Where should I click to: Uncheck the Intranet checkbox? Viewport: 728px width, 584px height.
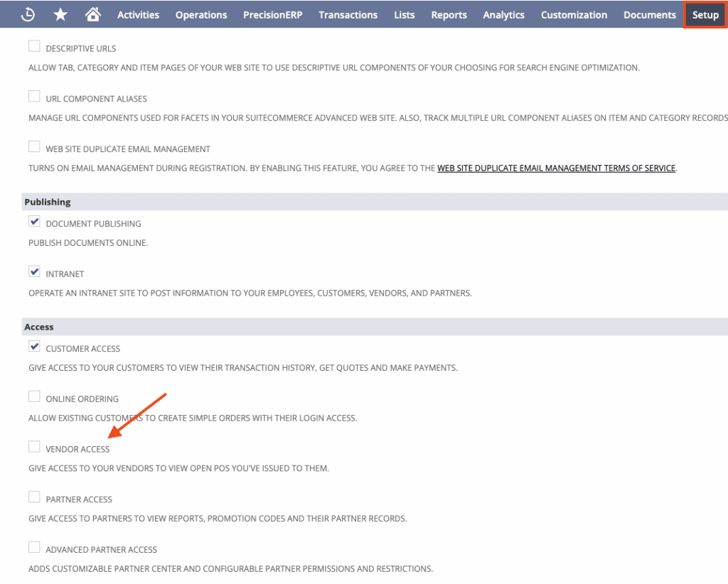(34, 271)
